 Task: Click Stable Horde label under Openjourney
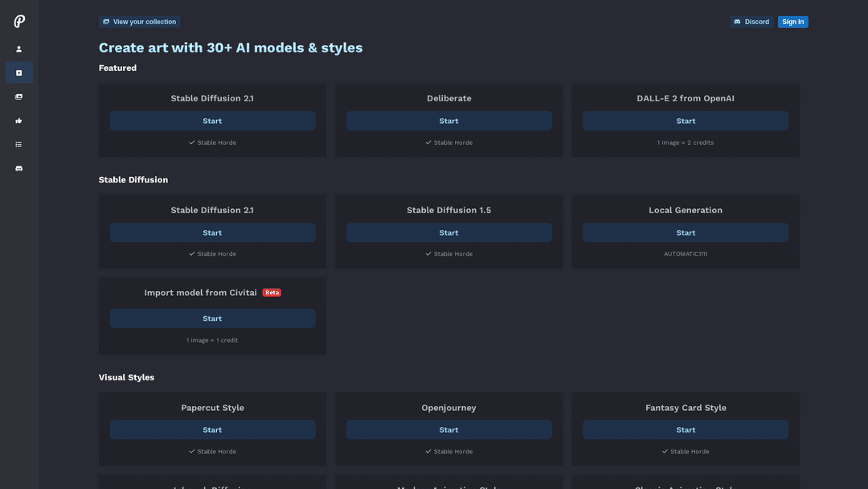[x=449, y=451]
